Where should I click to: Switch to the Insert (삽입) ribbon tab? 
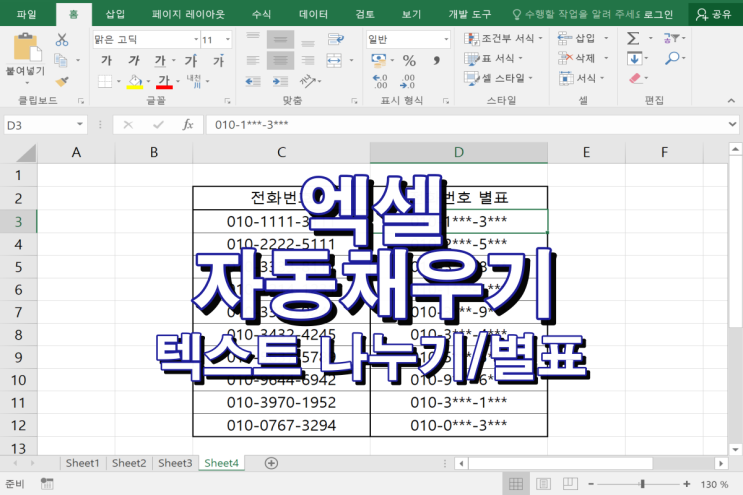click(x=115, y=14)
